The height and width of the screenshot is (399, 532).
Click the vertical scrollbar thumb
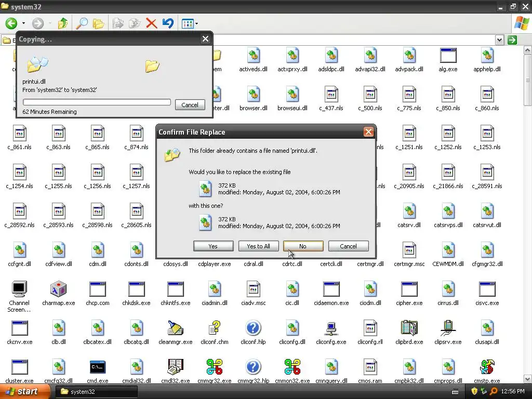[x=528, y=81]
